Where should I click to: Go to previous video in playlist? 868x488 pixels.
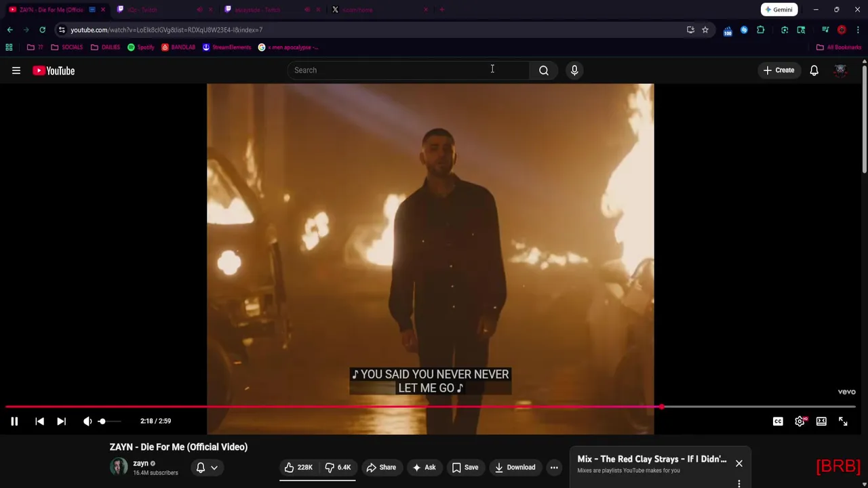[39, 421]
